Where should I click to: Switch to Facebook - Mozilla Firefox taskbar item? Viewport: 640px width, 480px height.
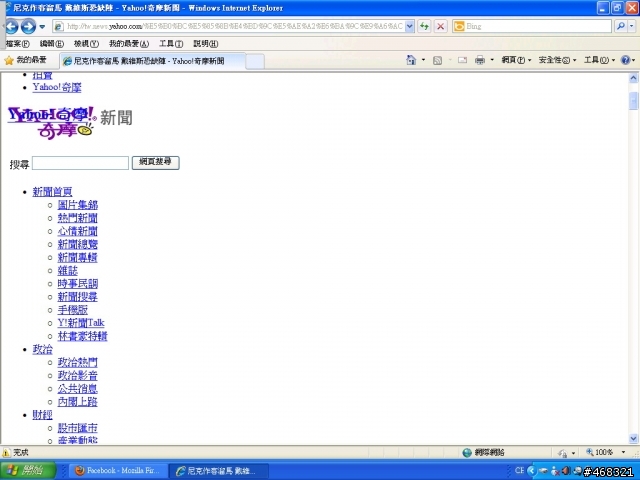[118, 471]
